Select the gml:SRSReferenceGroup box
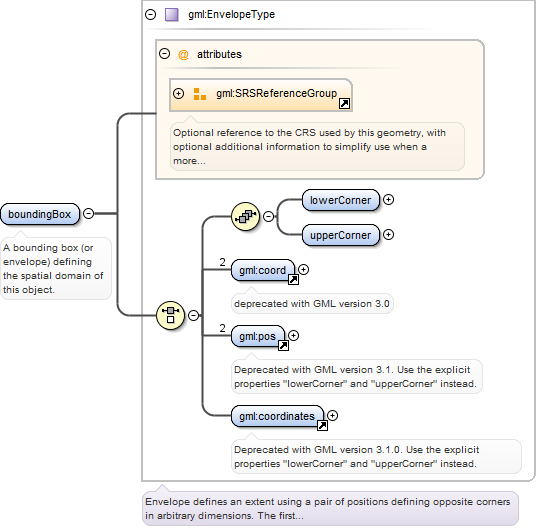Viewport: 537px width, 529px height. click(x=261, y=95)
